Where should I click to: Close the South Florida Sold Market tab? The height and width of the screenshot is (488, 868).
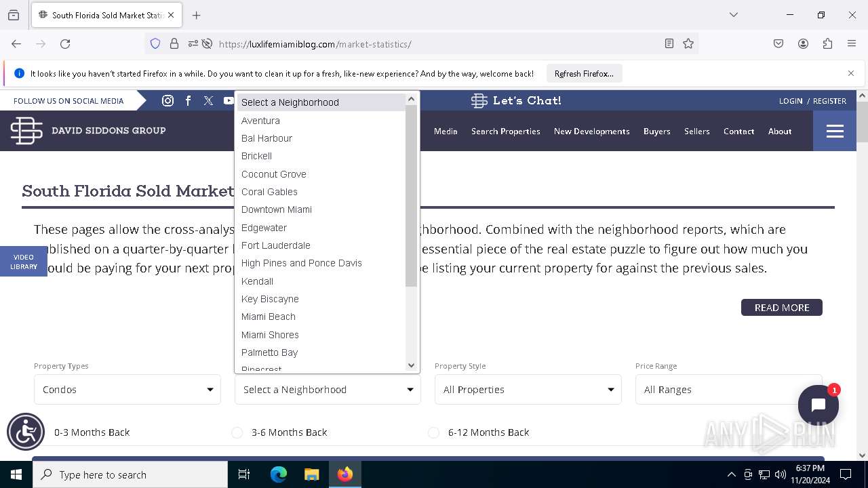click(171, 15)
